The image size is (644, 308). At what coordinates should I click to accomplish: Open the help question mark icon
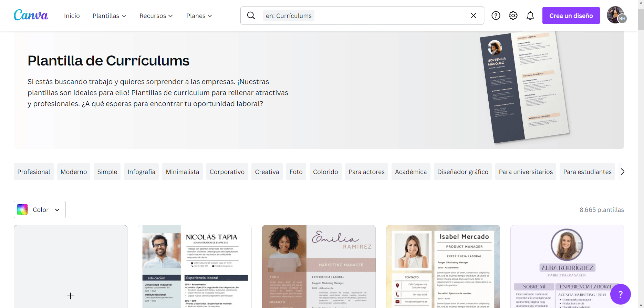496,16
